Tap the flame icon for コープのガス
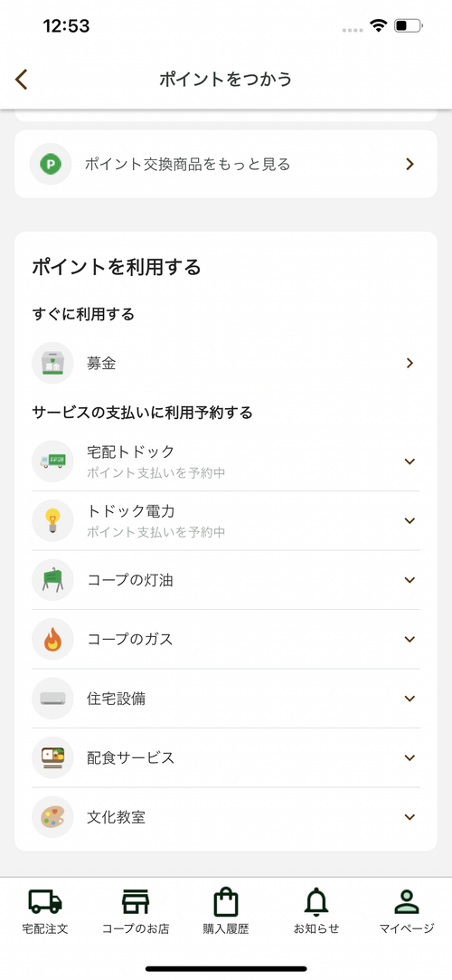452x980 pixels. 53,640
